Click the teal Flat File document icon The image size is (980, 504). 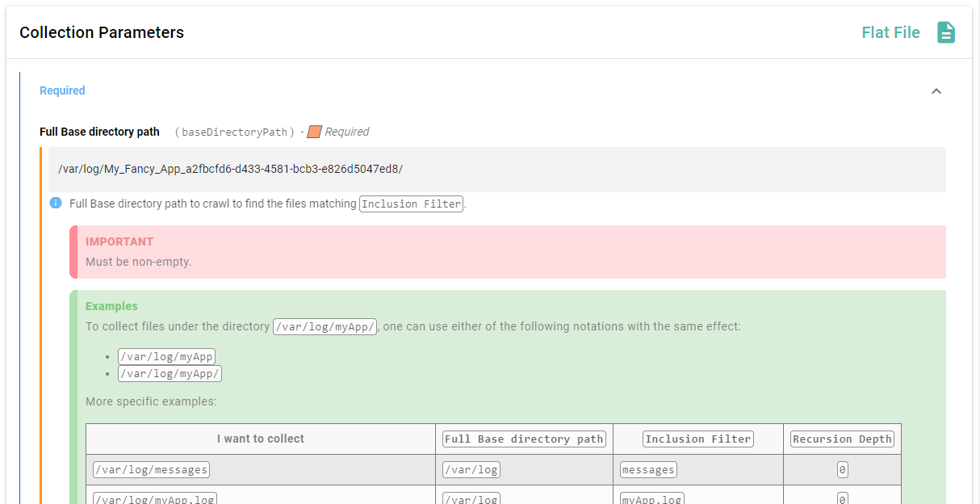click(x=946, y=31)
